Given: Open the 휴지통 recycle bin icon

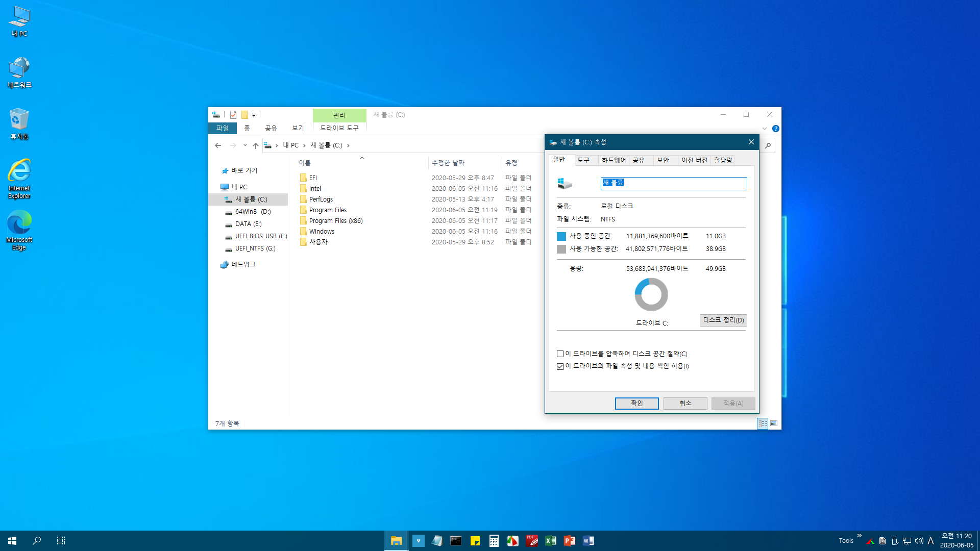Looking at the screenshot, I should 19,124.
